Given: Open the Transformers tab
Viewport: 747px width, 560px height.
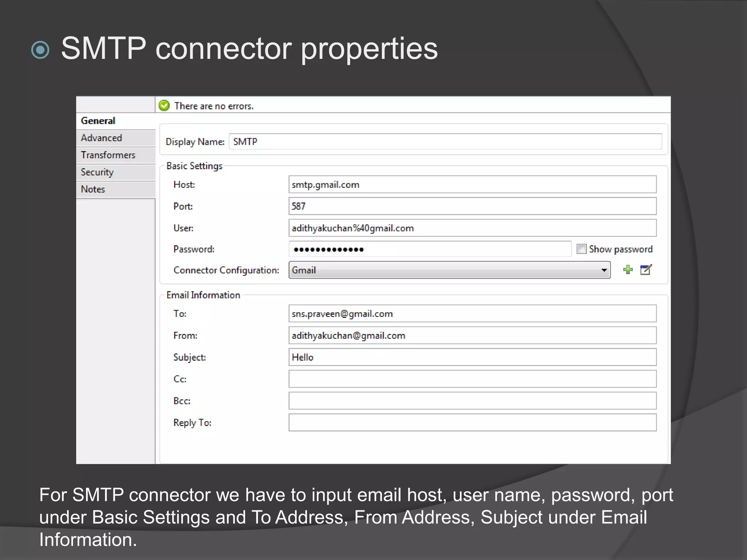Looking at the screenshot, I should tap(116, 155).
